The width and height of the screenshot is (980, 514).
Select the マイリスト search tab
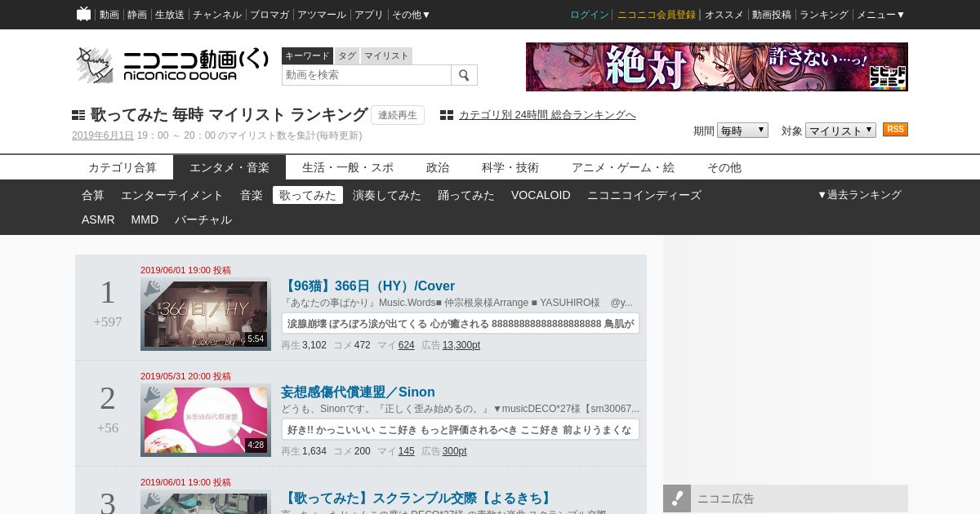pyautogui.click(x=386, y=55)
